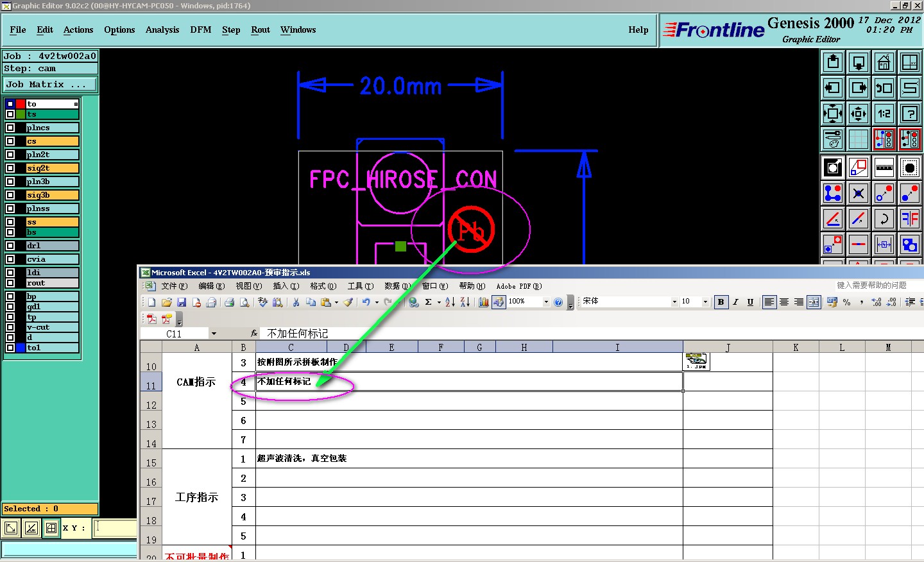Image resolution: width=924 pixels, height=562 pixels.
Task: Select the angle line tool icon
Action: tap(833, 219)
